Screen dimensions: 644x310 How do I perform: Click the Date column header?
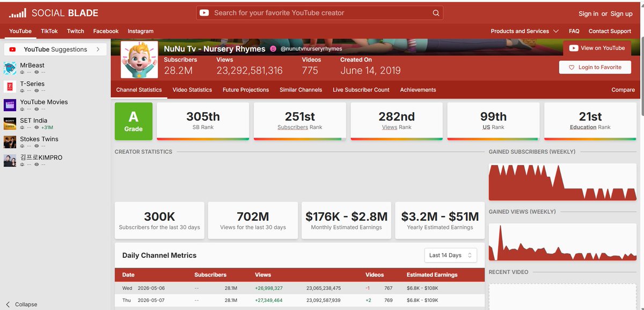click(x=128, y=275)
